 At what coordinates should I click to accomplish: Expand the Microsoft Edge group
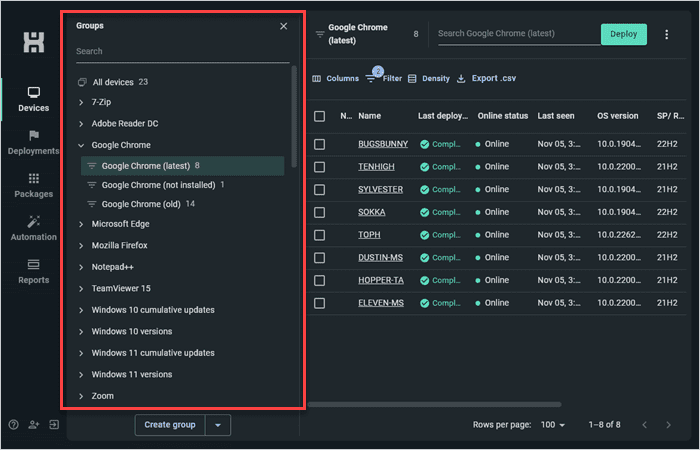(81, 224)
